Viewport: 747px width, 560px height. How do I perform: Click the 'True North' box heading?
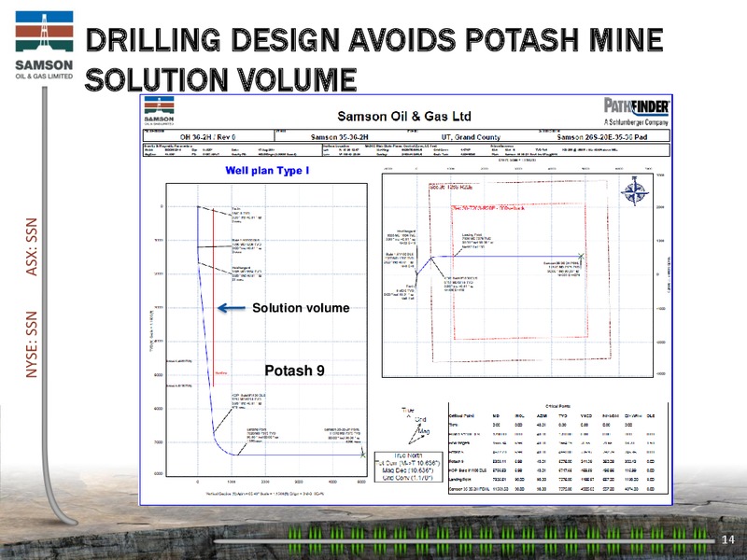click(408, 455)
